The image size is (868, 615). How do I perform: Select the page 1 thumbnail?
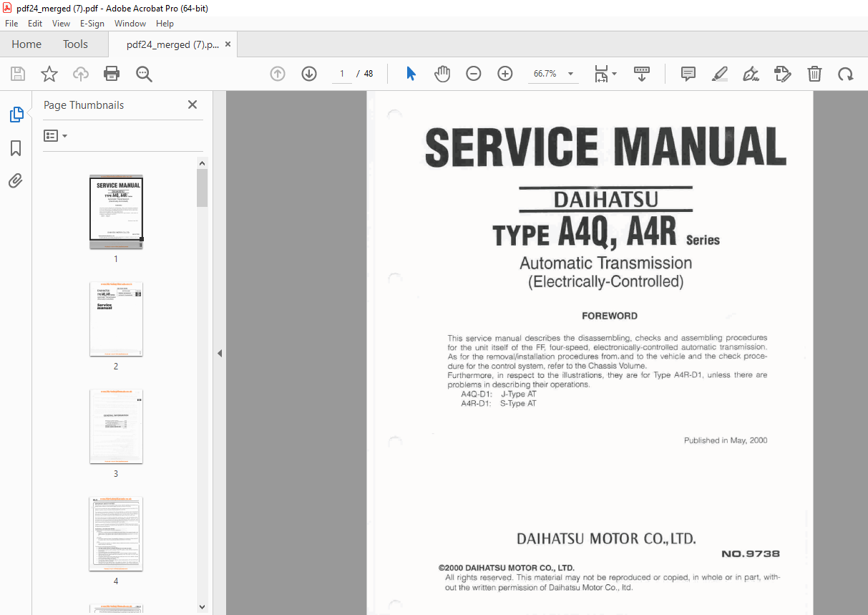point(116,212)
